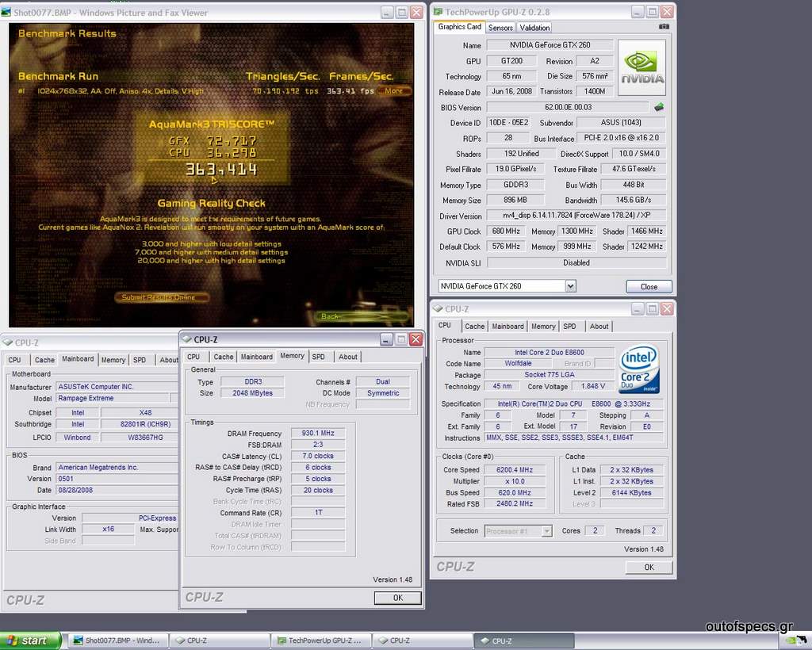The image size is (812, 650).
Task: Click the NVIDIA SLI value 'Disabled'
Action: (576, 263)
